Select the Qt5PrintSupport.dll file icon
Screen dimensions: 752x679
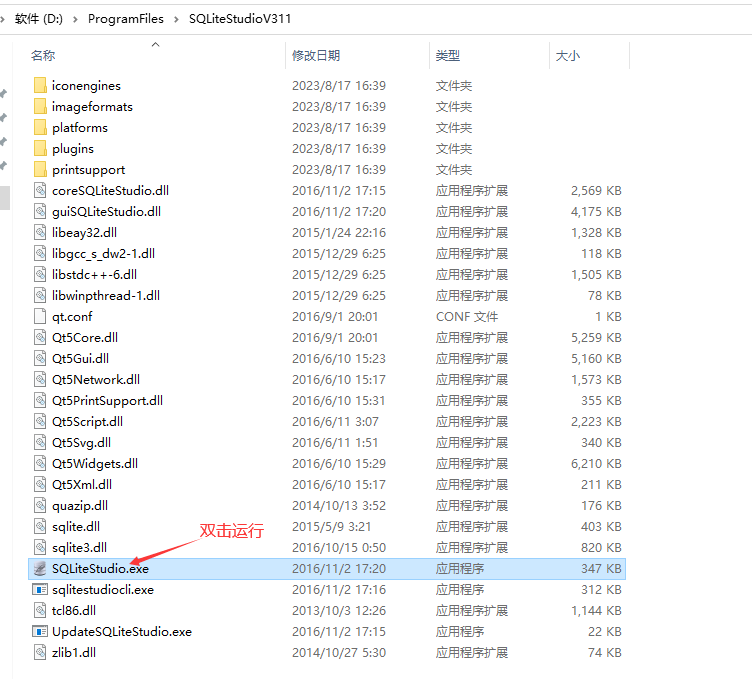click(x=40, y=400)
